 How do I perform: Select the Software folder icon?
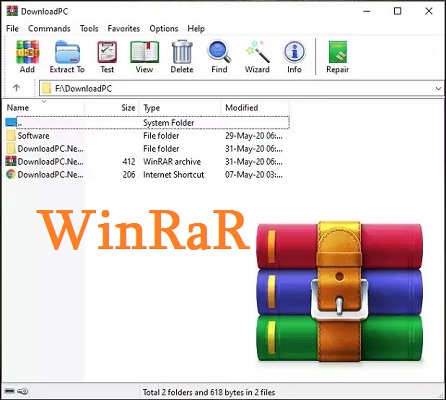(x=11, y=135)
